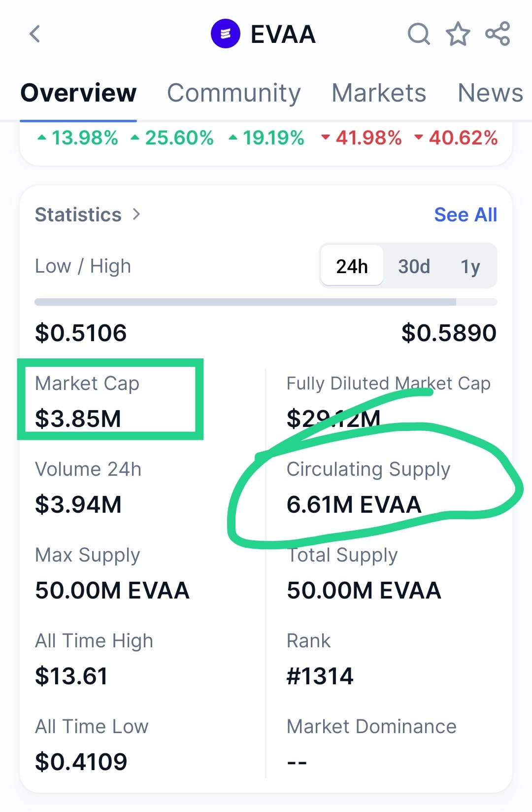Tap the share icon
This screenshot has height=812, width=532.
(498, 34)
